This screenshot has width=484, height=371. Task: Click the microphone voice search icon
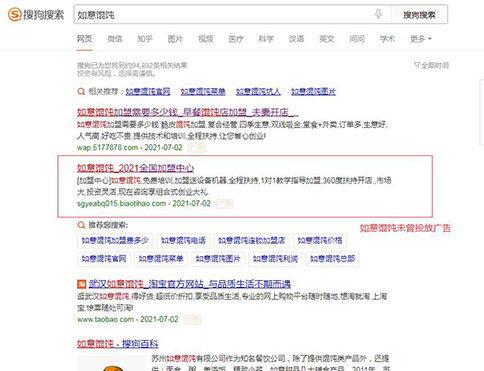coord(378,14)
